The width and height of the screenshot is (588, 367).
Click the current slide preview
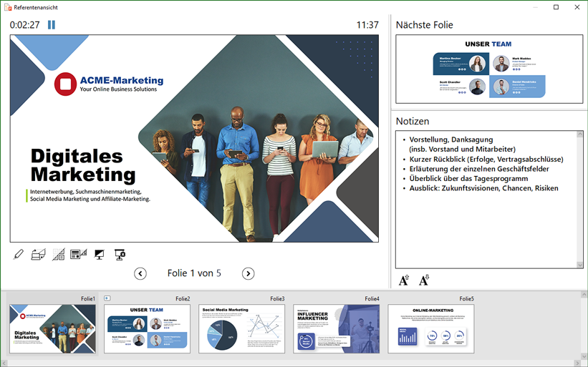[194, 139]
